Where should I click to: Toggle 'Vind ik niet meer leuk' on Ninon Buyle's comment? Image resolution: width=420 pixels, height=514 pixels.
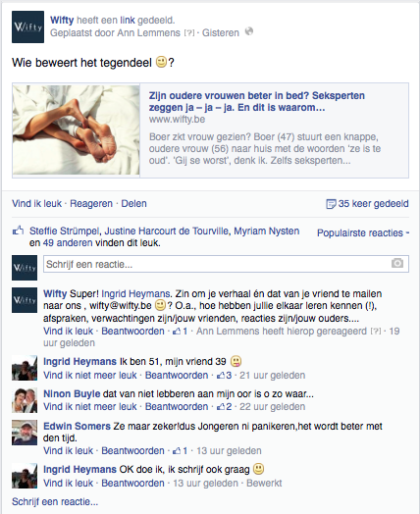90,406
